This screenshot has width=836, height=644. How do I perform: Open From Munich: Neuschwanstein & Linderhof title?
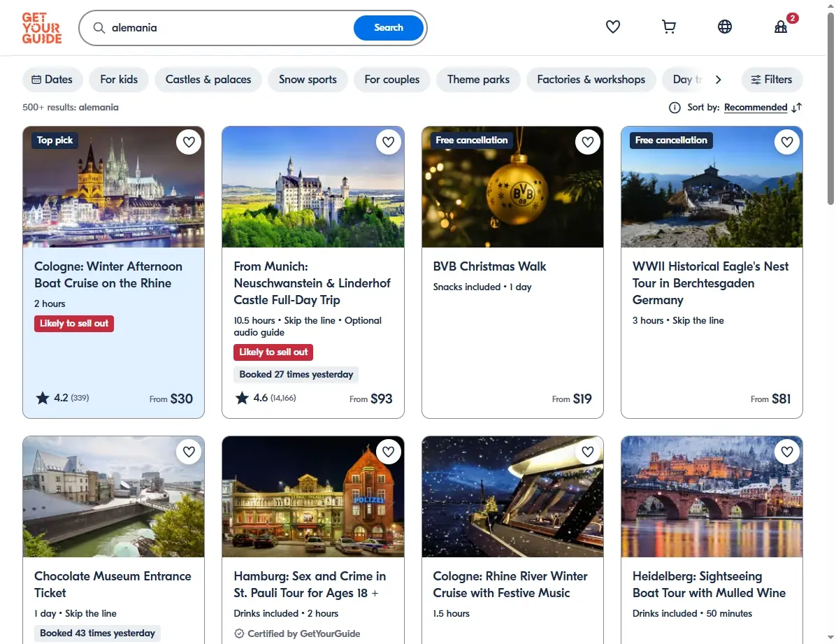point(312,282)
